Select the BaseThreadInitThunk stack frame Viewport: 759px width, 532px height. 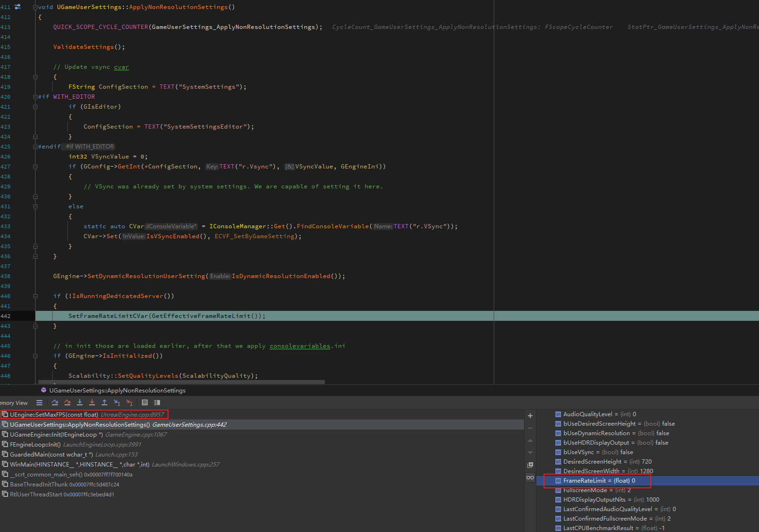click(262, 485)
